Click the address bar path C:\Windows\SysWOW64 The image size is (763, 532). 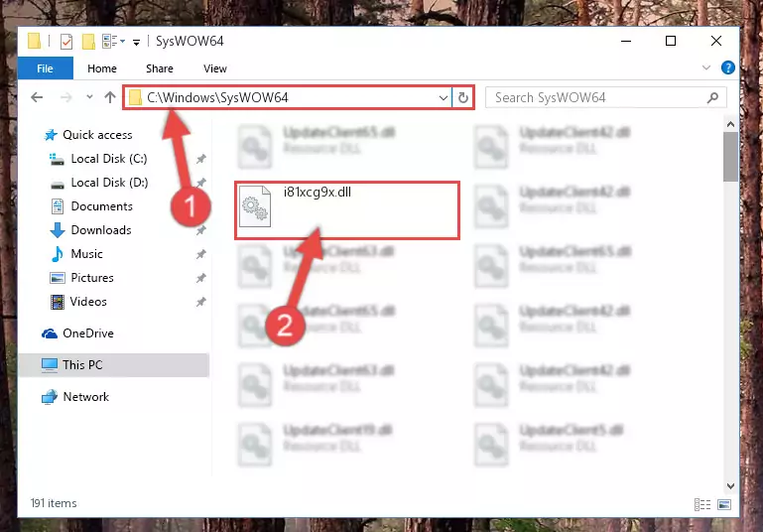pos(217,98)
